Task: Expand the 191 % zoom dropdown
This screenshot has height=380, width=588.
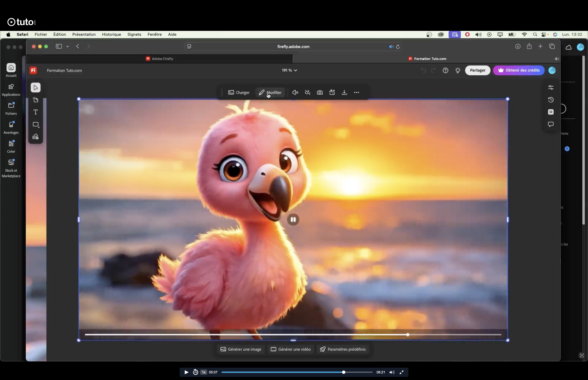Action: (289, 70)
